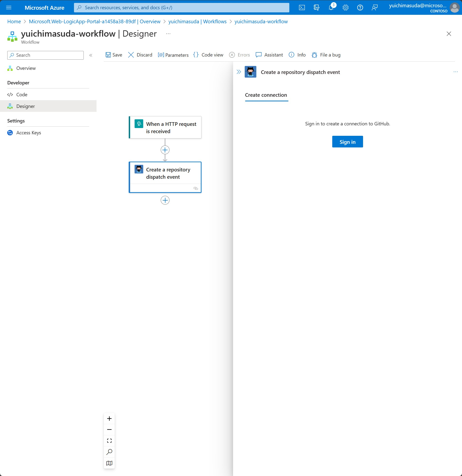
Task: Search the workflow canvas
Action: (x=109, y=452)
